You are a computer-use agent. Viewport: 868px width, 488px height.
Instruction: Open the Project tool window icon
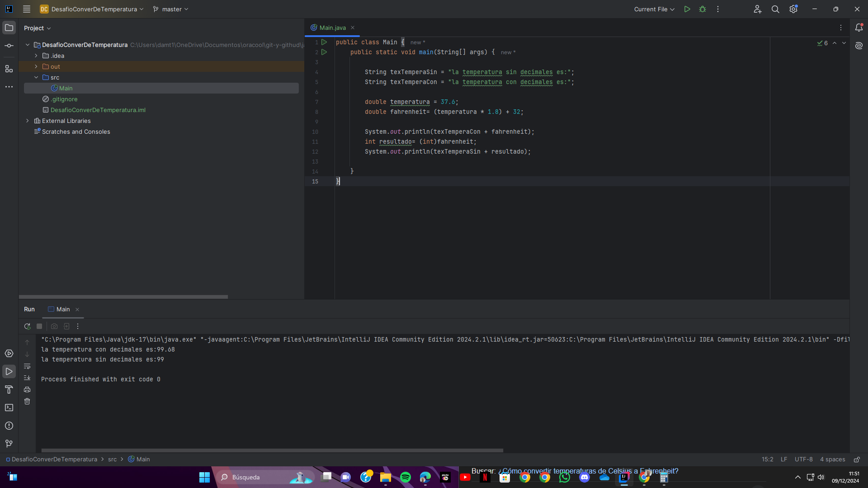tap(9, 28)
